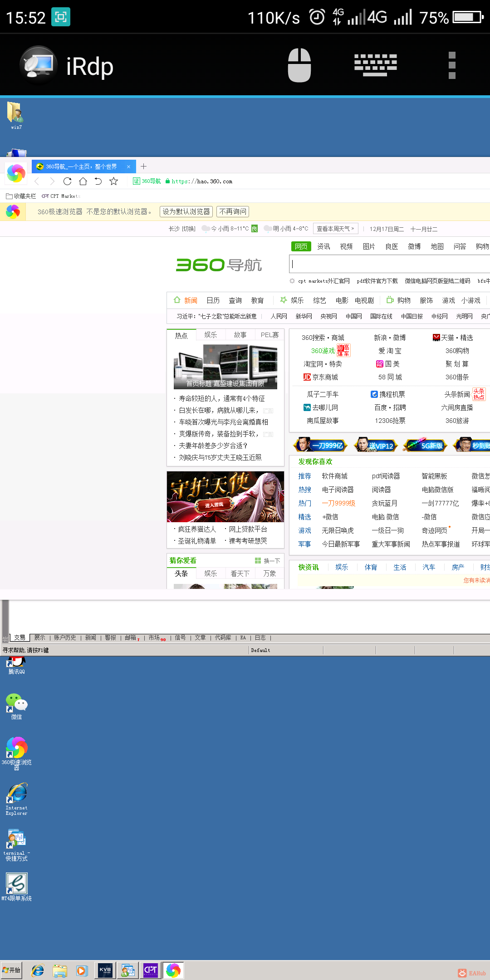Select the 视频 search category tab

346,246
